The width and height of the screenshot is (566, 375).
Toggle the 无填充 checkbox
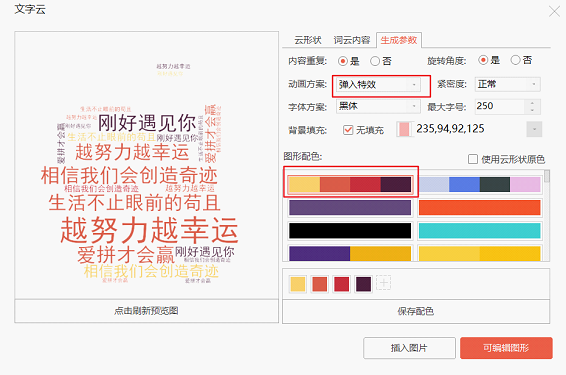[x=348, y=130]
